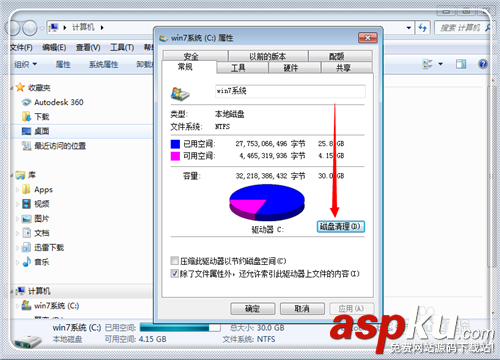Screen dimensions: 500x360
Task: Click the search magnifier icon in Explorer
Action: 487,28
